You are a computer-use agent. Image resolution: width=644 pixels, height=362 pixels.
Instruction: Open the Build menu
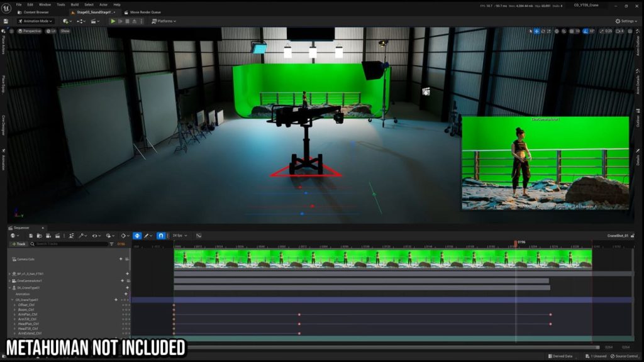[x=74, y=4]
